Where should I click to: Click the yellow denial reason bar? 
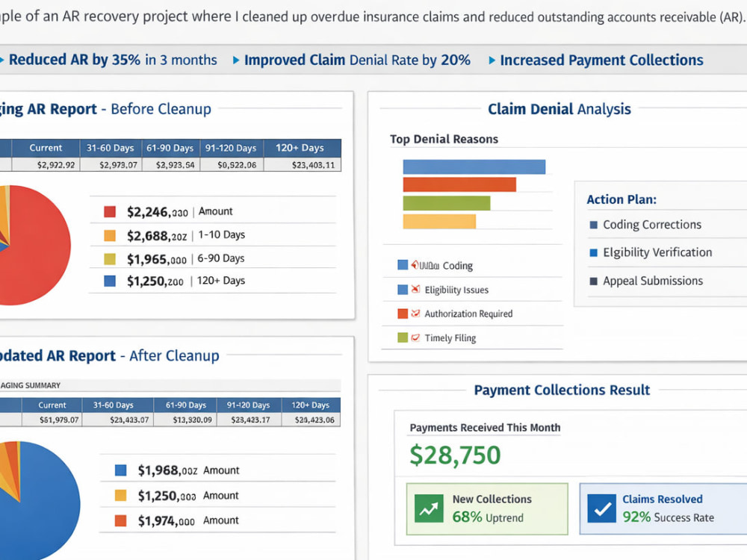439,222
